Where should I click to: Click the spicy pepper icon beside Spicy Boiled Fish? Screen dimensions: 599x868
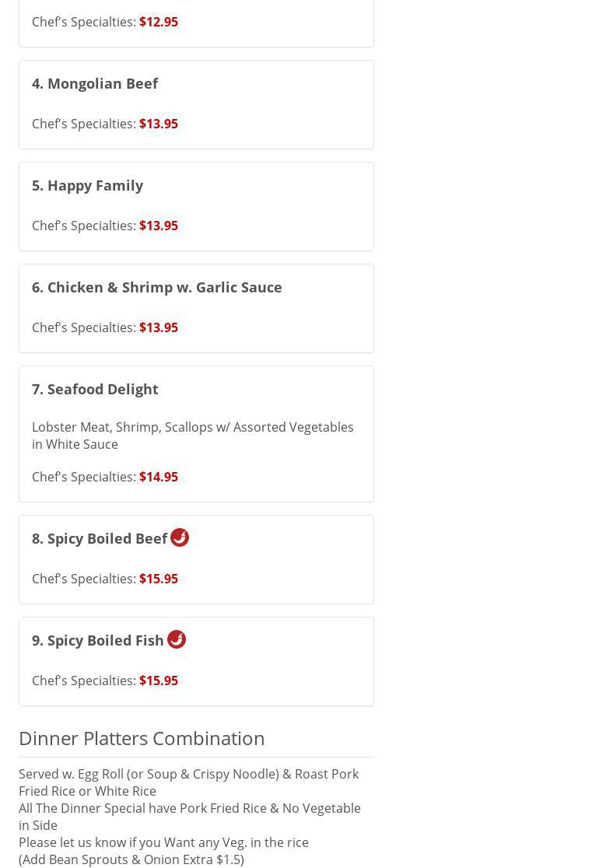pos(177,639)
